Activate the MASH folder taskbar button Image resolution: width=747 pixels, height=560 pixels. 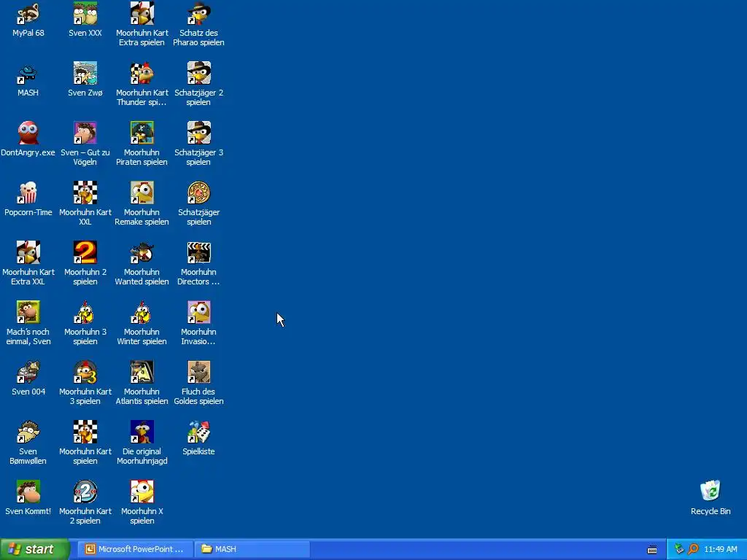coord(252,549)
